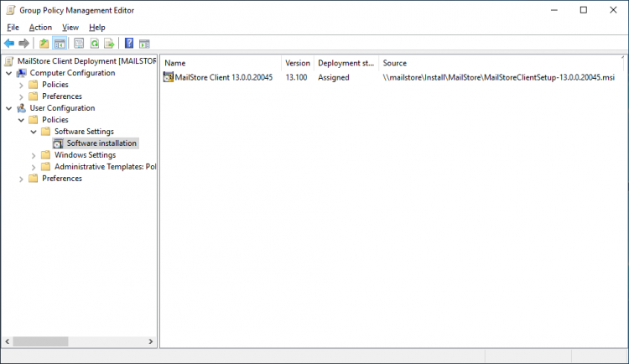
Task: Click the Software installation tree icon
Action: 58,143
